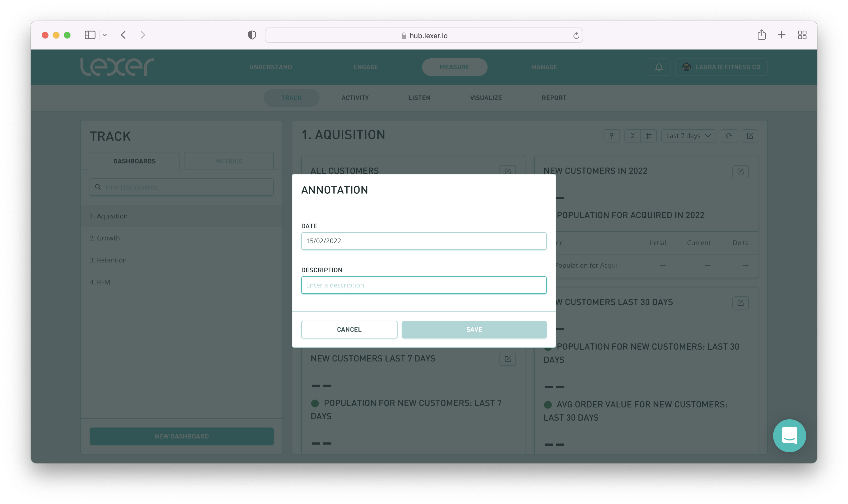
Task: Open the Safari share icon
Action: click(x=761, y=35)
